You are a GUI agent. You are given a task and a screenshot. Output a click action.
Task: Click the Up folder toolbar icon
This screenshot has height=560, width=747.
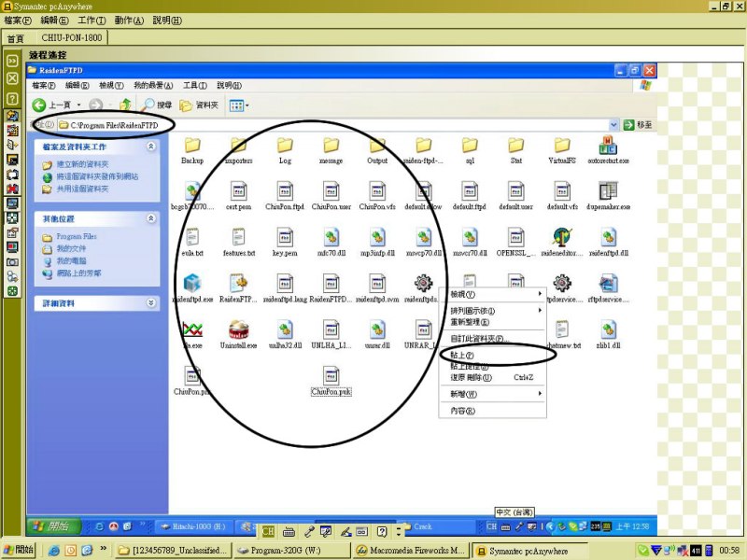click(x=125, y=105)
